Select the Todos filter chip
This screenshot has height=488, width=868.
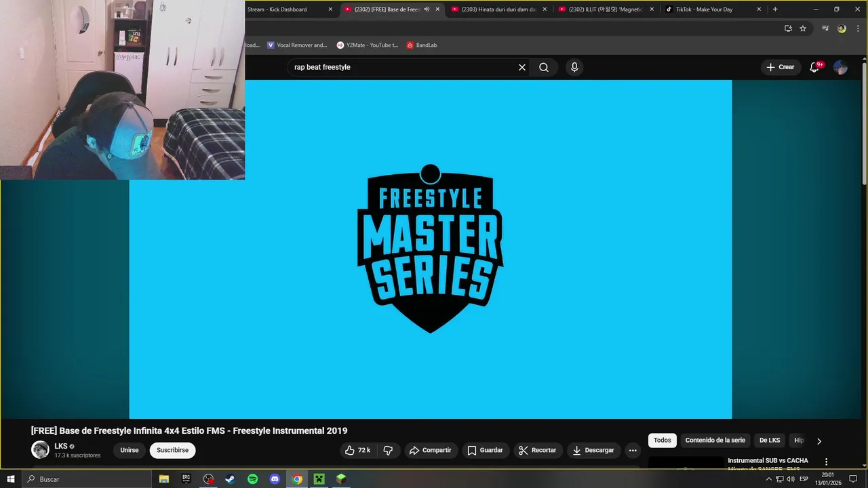663,441
